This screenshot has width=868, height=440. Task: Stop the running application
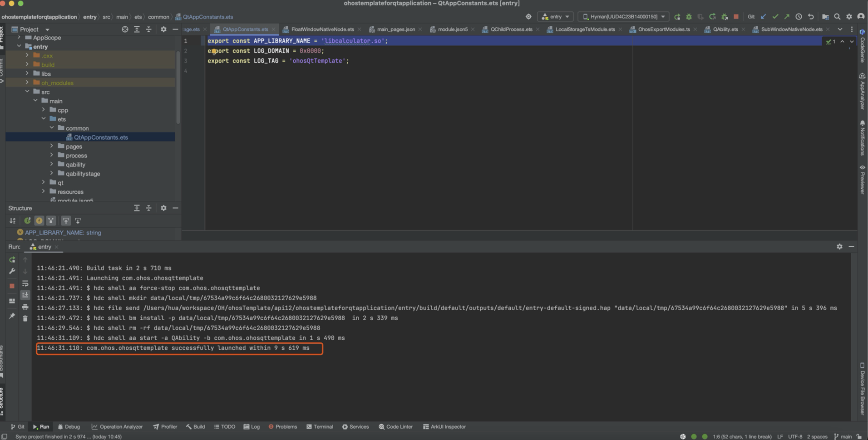[735, 16]
